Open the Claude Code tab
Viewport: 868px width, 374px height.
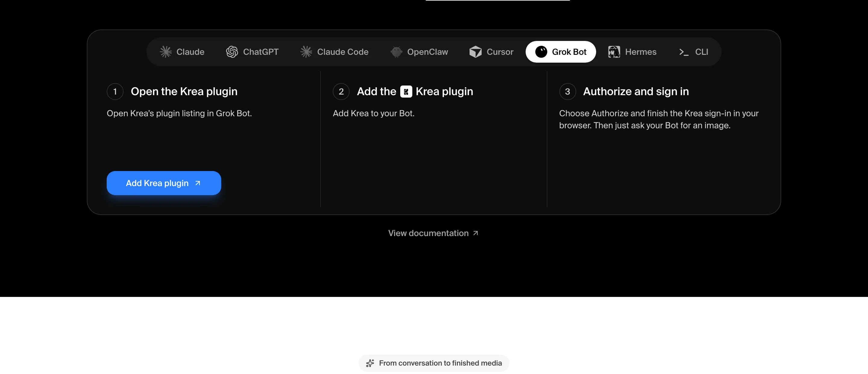click(334, 52)
